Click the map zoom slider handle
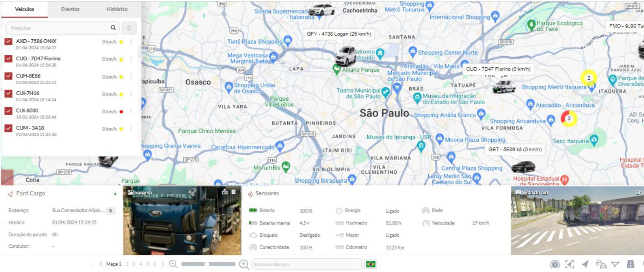 click(x=207, y=264)
